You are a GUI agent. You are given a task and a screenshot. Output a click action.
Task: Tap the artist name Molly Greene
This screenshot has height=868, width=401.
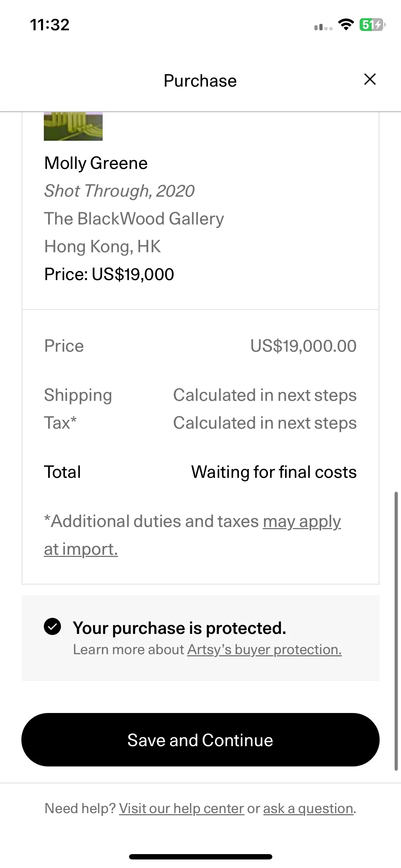pos(96,163)
